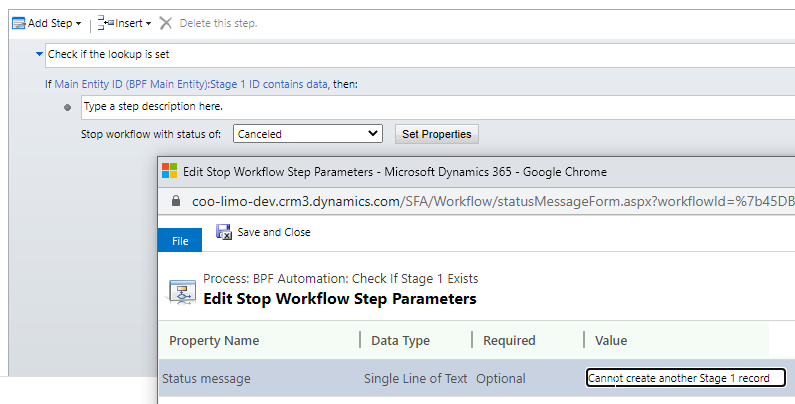This screenshot has height=404, width=795.
Task: Click the Status message value text box
Action: pyautogui.click(x=685, y=378)
